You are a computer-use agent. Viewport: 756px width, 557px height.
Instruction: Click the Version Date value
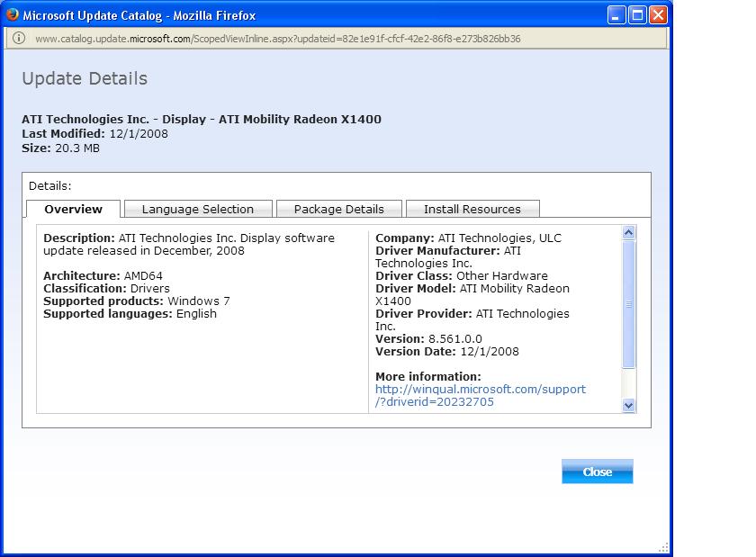[490, 351]
